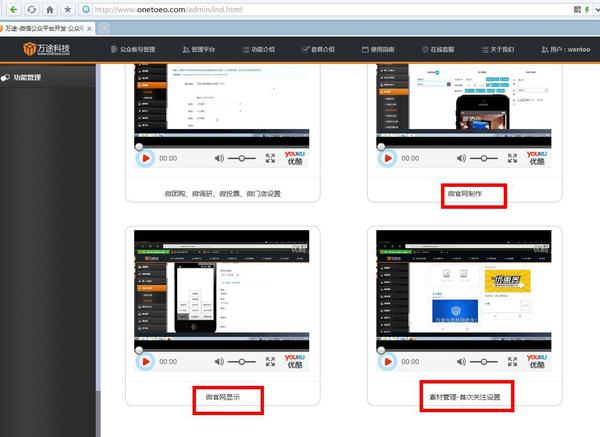Viewport: 600px width, 437px height.
Task: Adjust volume slider of 素材管理 video
Action: click(x=484, y=362)
